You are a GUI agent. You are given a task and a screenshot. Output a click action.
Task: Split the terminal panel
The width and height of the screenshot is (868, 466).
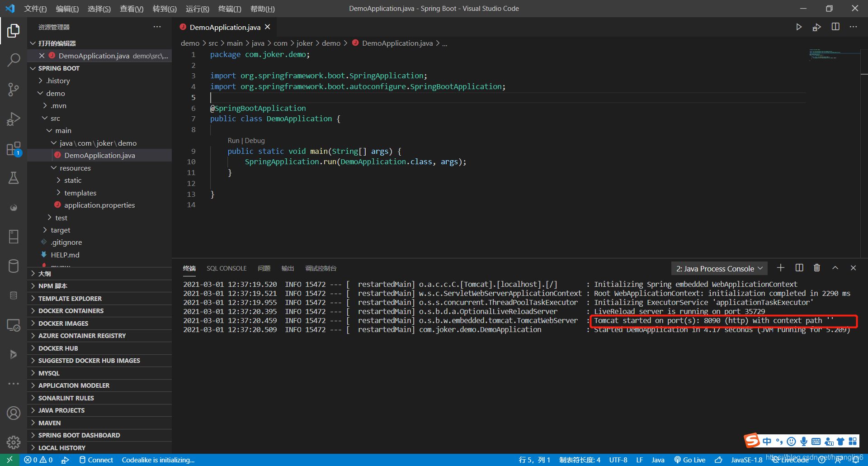[x=799, y=268]
